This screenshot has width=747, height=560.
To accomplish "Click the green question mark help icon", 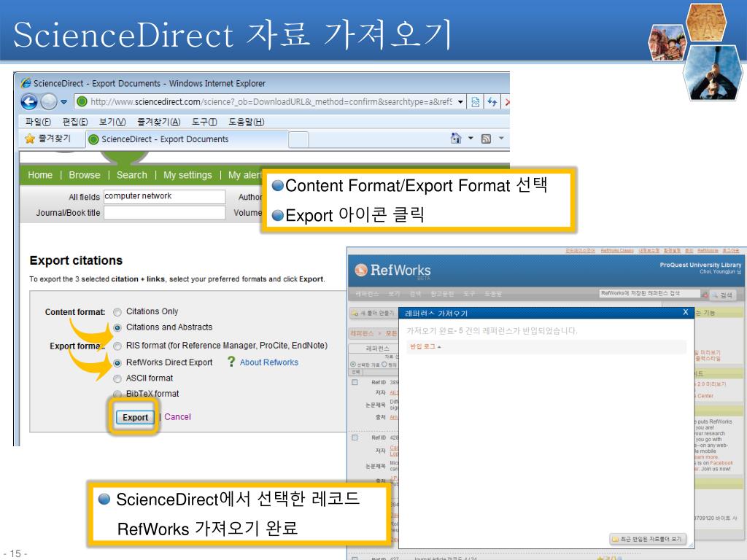I will click(x=231, y=362).
